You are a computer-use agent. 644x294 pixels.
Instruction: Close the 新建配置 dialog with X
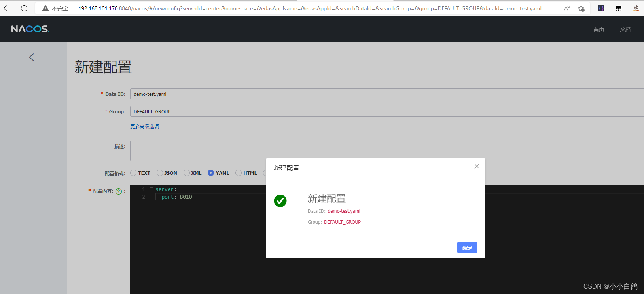(x=477, y=166)
